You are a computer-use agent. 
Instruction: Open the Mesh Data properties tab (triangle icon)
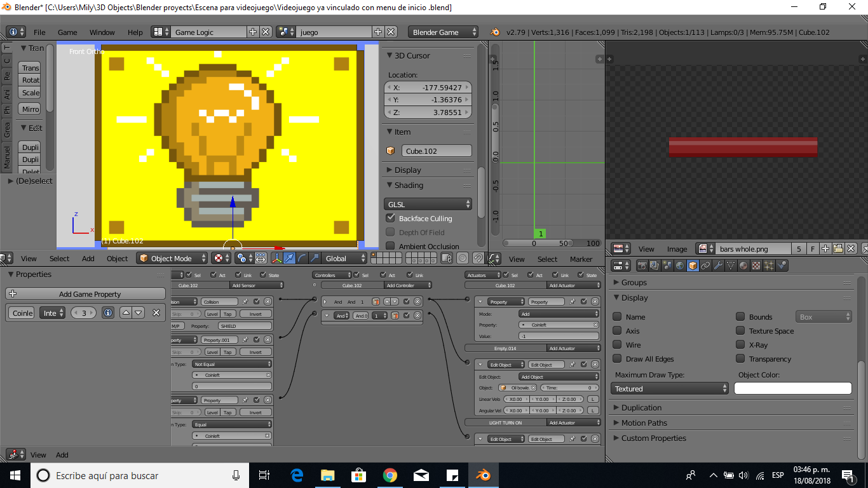731,266
